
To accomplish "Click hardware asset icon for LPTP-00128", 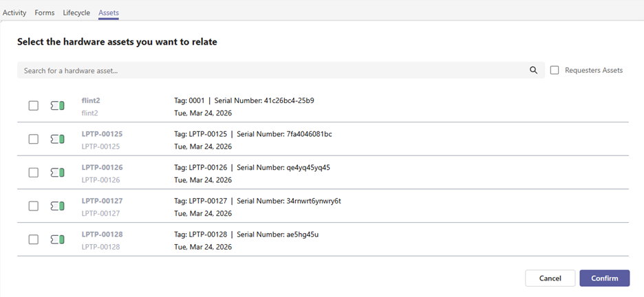I will point(58,239).
